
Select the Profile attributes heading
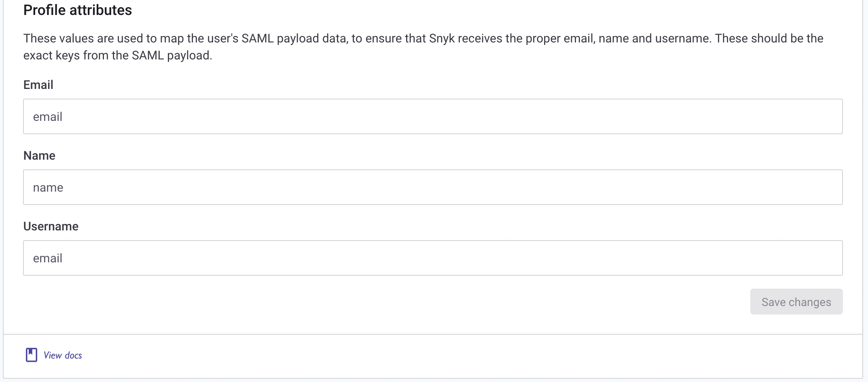[78, 10]
